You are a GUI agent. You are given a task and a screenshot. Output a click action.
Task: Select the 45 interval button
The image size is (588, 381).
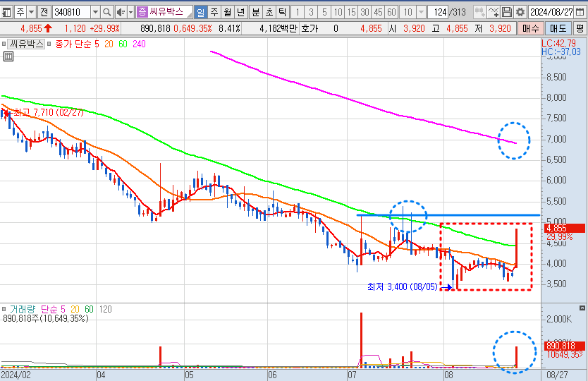(x=378, y=13)
